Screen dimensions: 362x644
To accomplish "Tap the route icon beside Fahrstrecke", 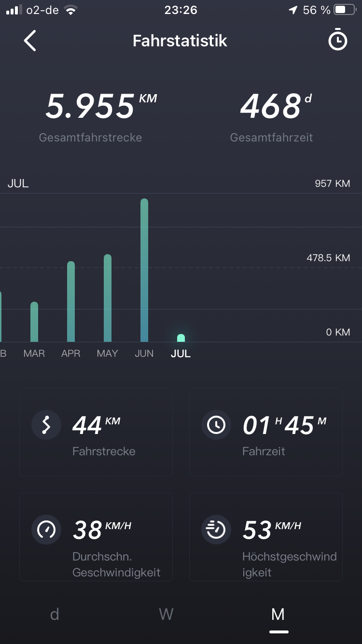I will point(46,425).
